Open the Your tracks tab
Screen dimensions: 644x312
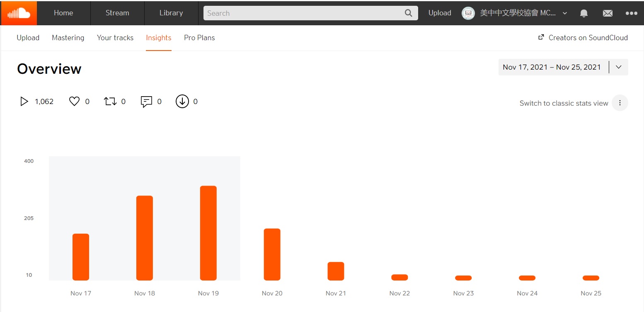115,38
